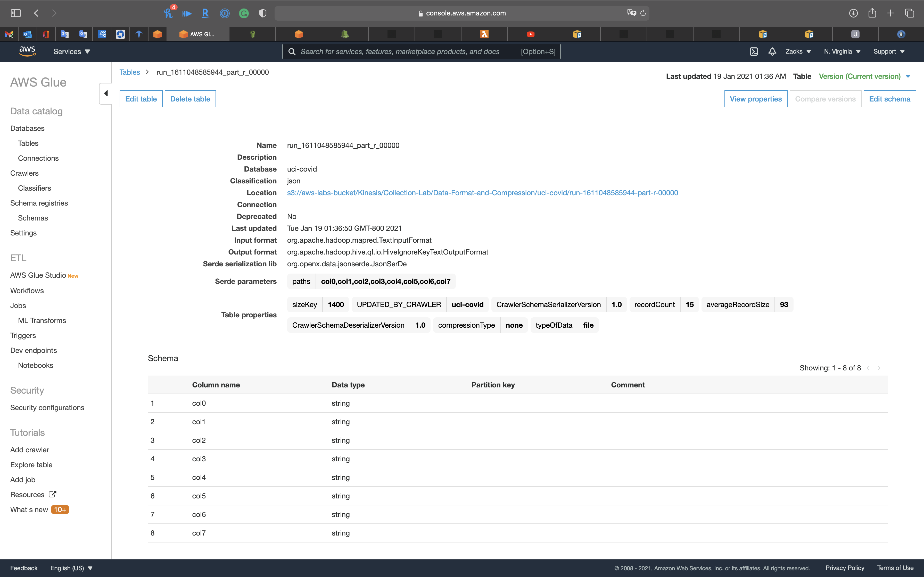Open AWS CloudShell terminal icon
The height and width of the screenshot is (577, 924).
pyautogui.click(x=753, y=52)
